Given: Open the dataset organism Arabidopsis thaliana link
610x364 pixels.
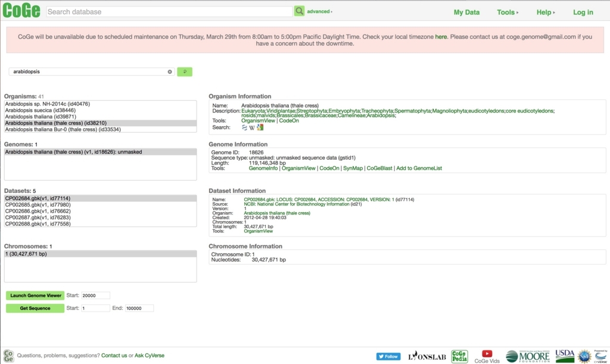Looking at the screenshot, I should coord(277,213).
